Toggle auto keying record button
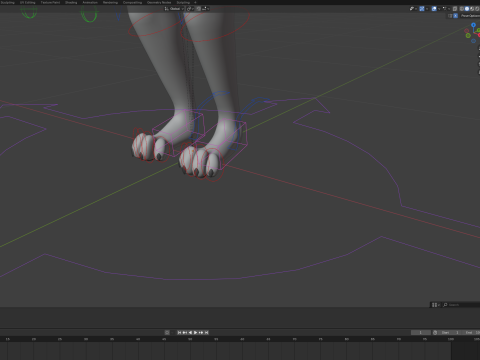Image resolution: width=480 pixels, height=360 pixels. pyautogui.click(x=167, y=332)
